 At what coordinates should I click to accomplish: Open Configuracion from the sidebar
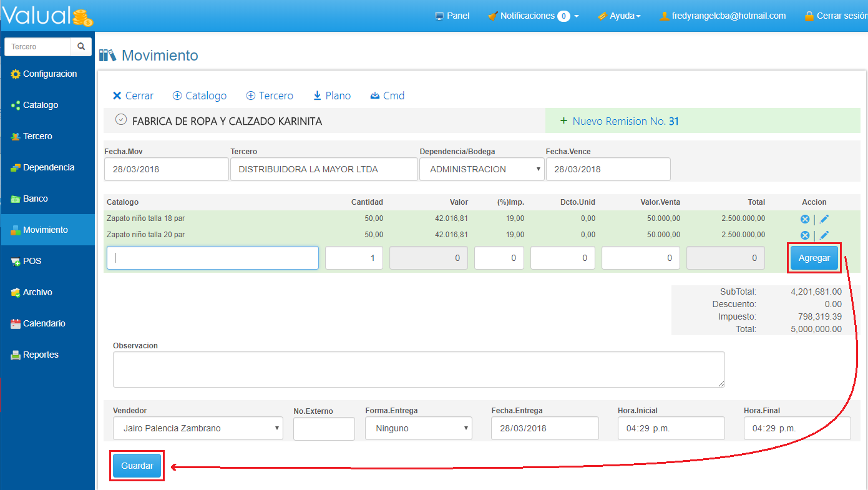click(49, 74)
